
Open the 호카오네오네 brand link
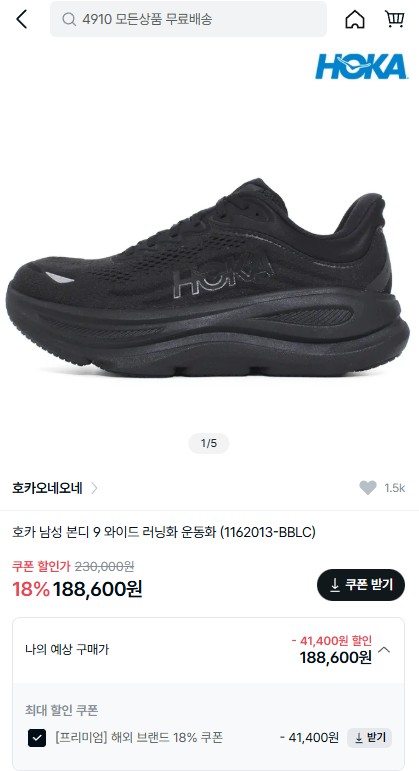click(47, 488)
